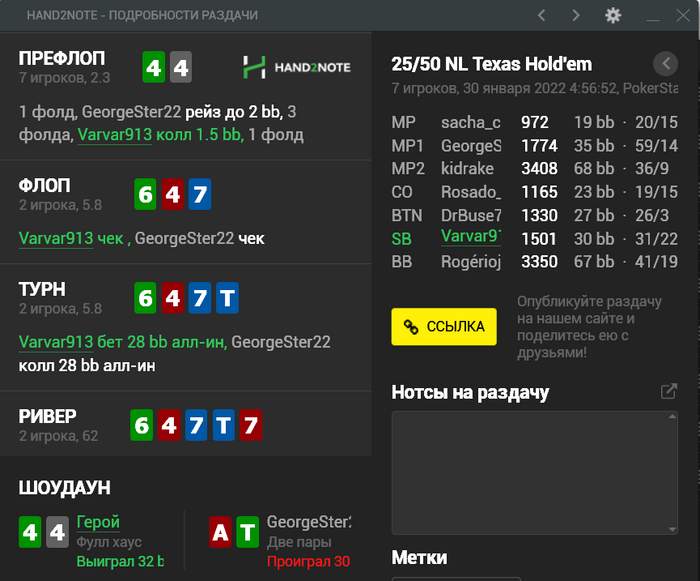
Task: Select sacha_c in MP row
Action: coord(471,122)
